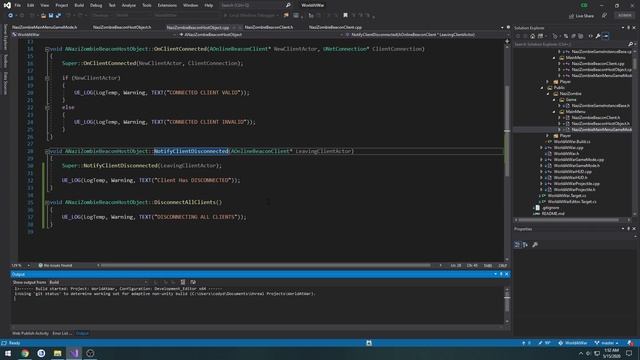
Task: Switch to NaziZombieBeaconClient.cpp tab
Action: 335,27
